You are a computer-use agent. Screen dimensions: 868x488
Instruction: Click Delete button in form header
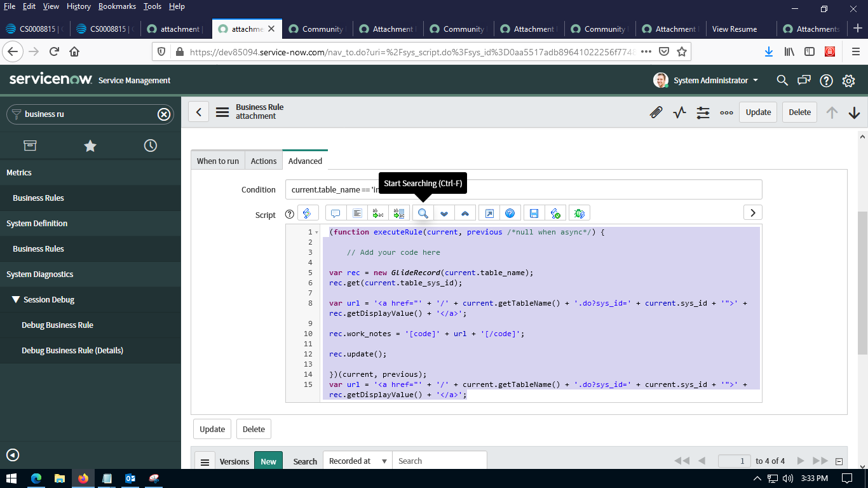pos(800,112)
